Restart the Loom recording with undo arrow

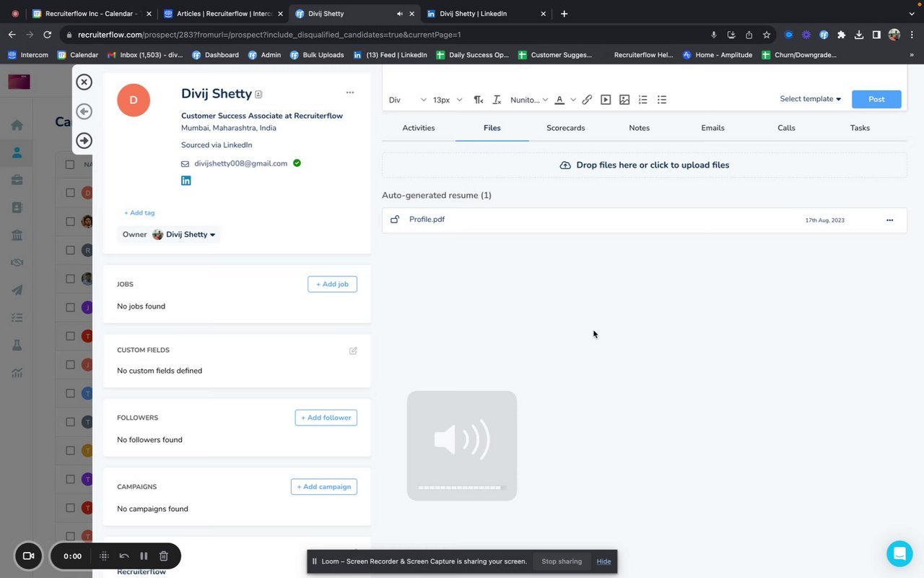point(124,556)
